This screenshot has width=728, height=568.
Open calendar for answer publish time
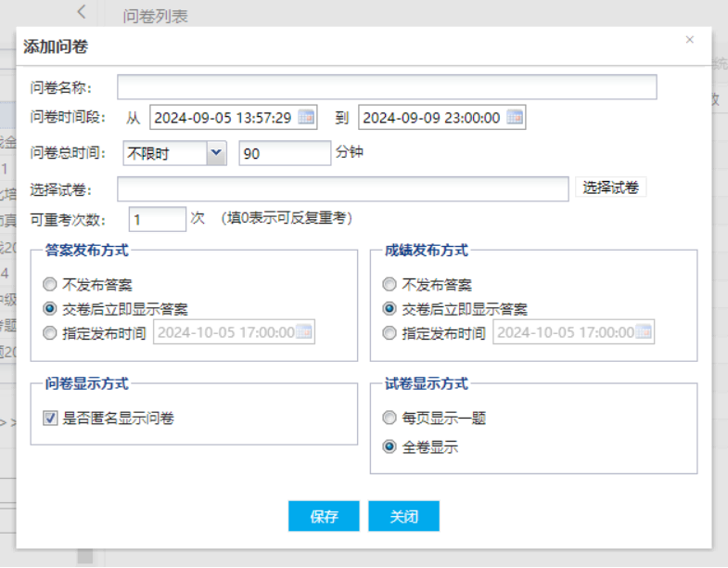point(304,333)
